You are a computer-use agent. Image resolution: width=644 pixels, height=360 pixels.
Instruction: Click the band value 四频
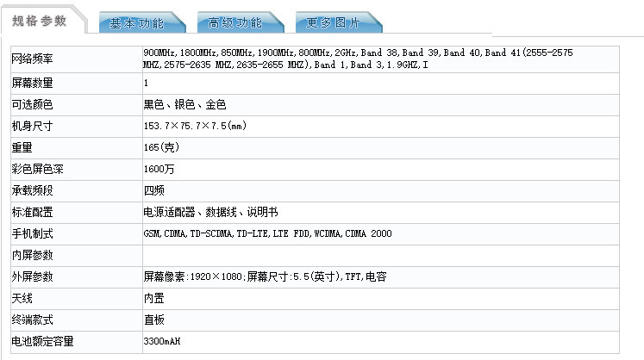[154, 190]
